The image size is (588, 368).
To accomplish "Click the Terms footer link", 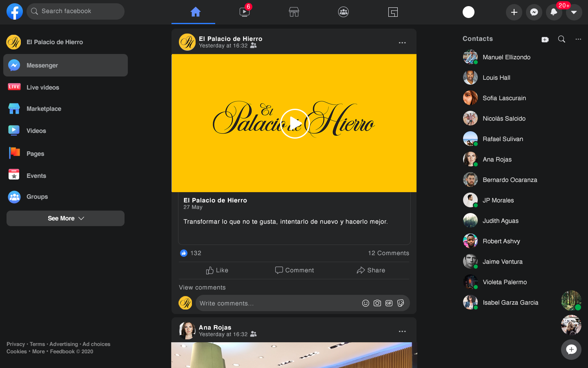I will pyautogui.click(x=37, y=344).
